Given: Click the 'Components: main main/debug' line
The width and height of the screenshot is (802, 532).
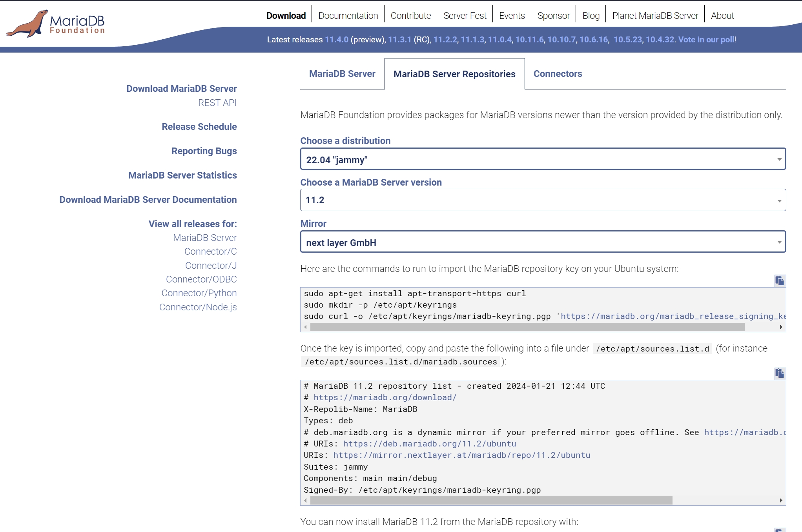Looking at the screenshot, I should click(x=370, y=478).
